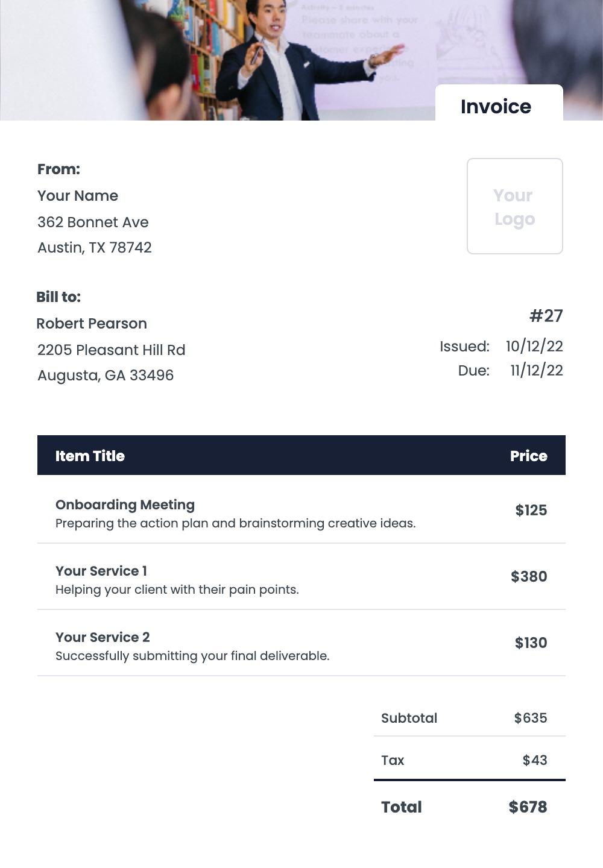Click the $380 price for Your Service 1
603x868 pixels.
tap(529, 577)
